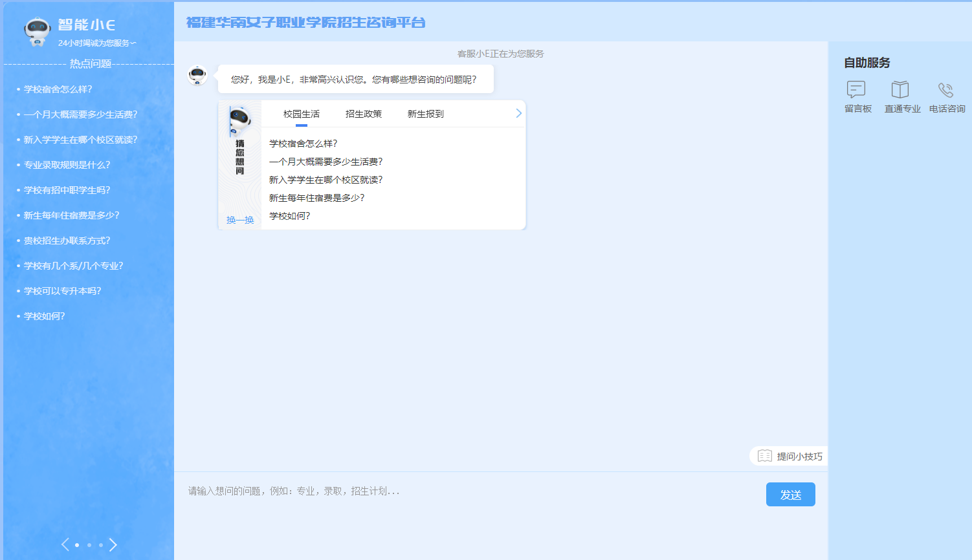The height and width of the screenshot is (560, 972).
Task: Click the 猜您想问 robot image
Action: tap(240, 120)
